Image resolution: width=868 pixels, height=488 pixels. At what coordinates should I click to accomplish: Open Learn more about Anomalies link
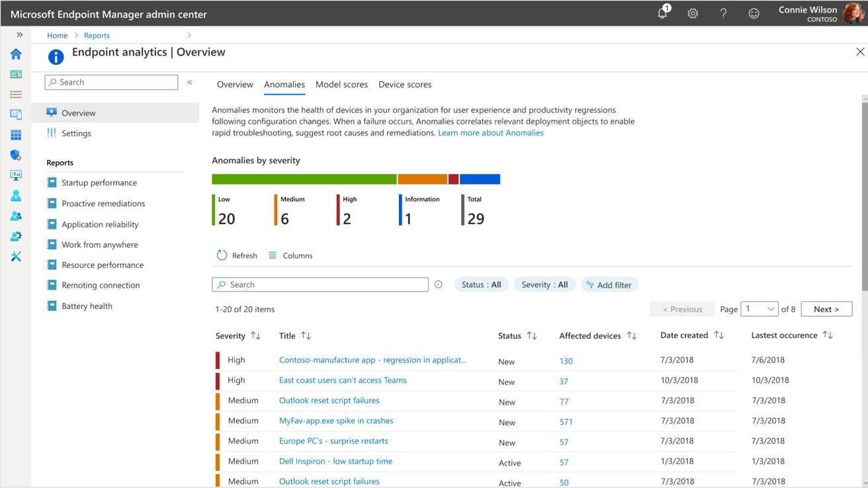491,131
